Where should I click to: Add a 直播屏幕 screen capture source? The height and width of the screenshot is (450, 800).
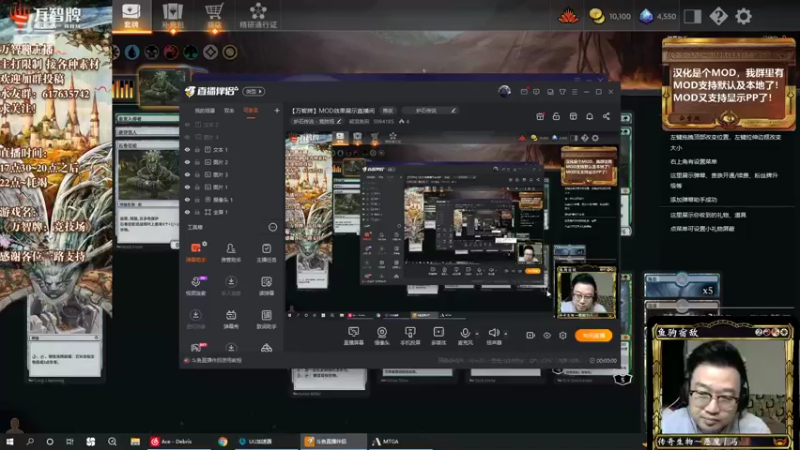coord(353,336)
